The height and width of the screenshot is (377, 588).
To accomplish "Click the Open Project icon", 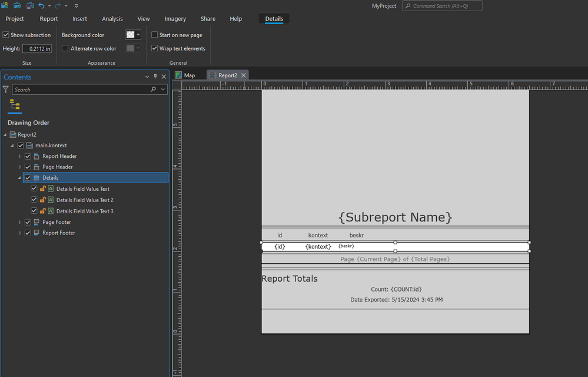I will click(17, 6).
